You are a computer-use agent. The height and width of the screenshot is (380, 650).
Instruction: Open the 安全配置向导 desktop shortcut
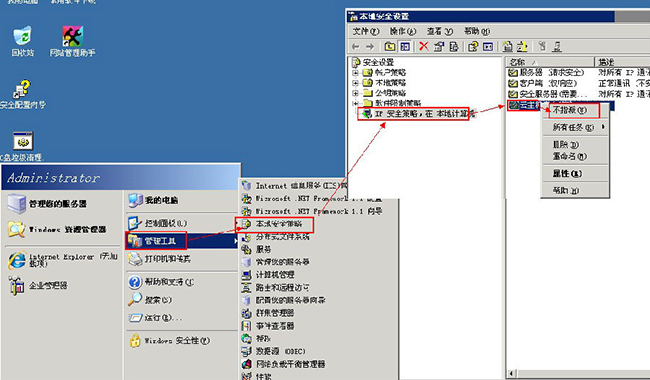click(22, 94)
